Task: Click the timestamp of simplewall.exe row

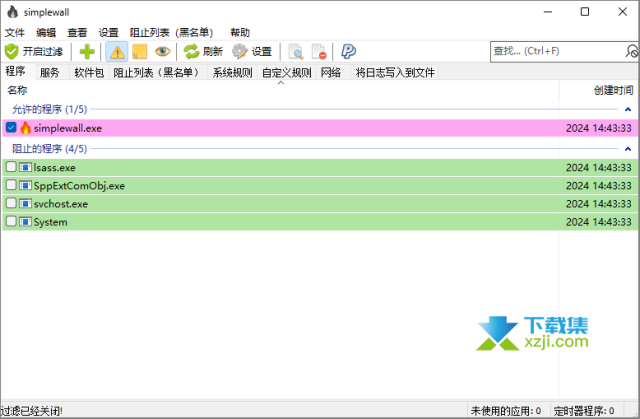Action: click(x=598, y=128)
